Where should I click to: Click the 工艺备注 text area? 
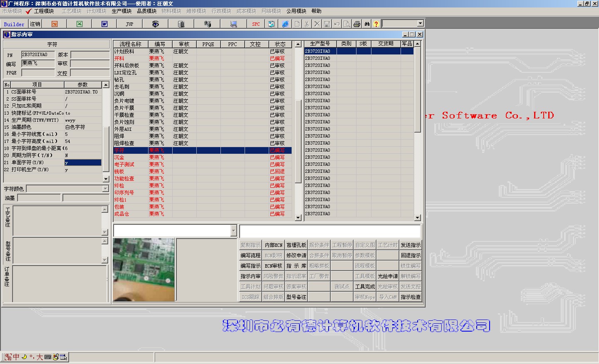(x=57, y=221)
